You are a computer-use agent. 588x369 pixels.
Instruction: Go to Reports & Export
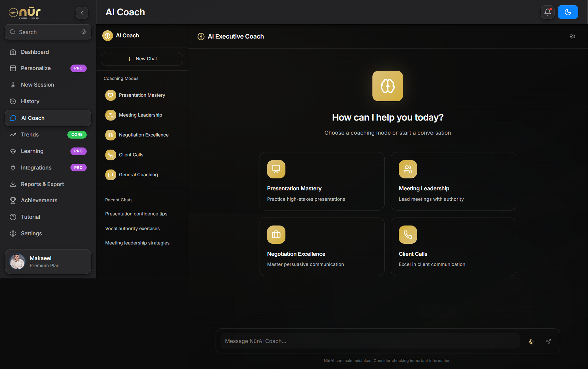[42, 184]
